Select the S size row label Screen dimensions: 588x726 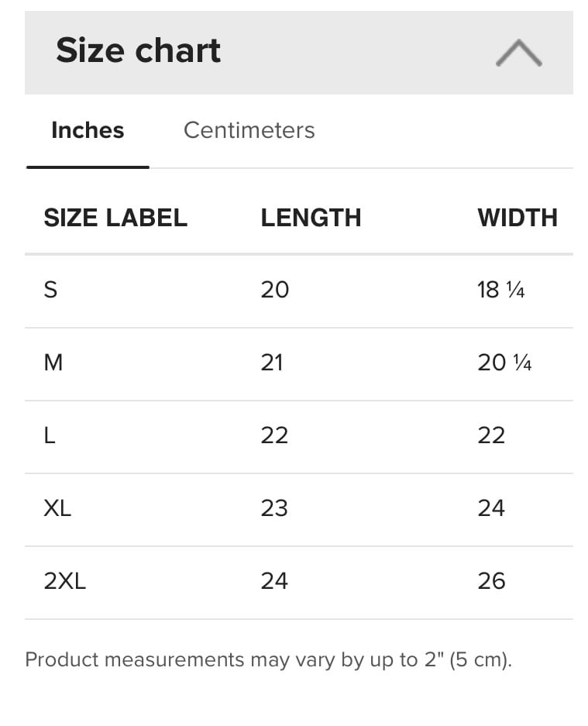[x=51, y=290]
